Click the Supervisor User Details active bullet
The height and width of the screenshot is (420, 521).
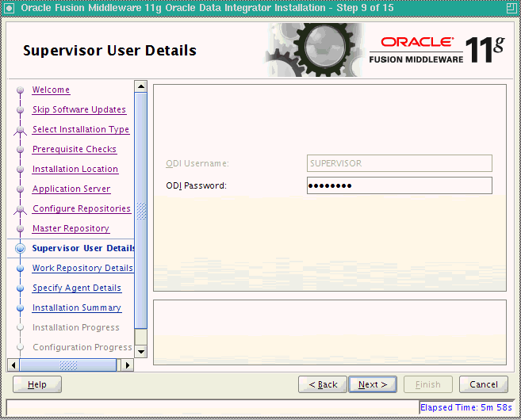coord(21,248)
